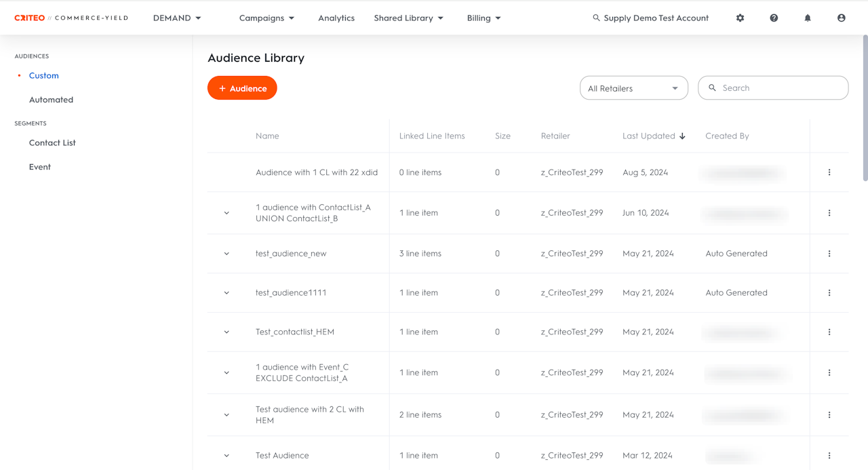Screen dimensions: 868x470
Task: Expand the test_audience_new row
Action: tap(226, 254)
